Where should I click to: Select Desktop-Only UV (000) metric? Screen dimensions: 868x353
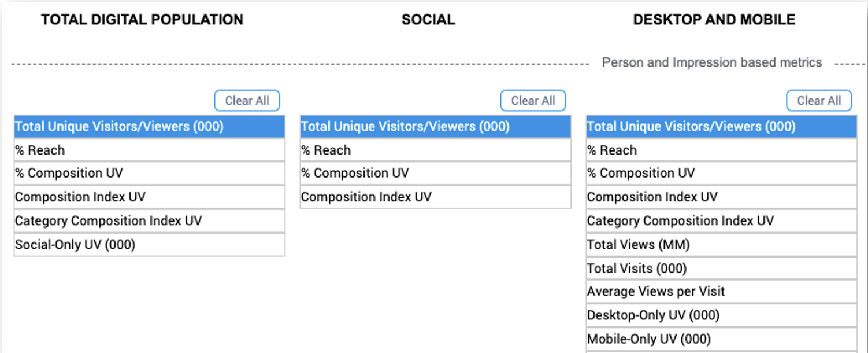point(722,315)
